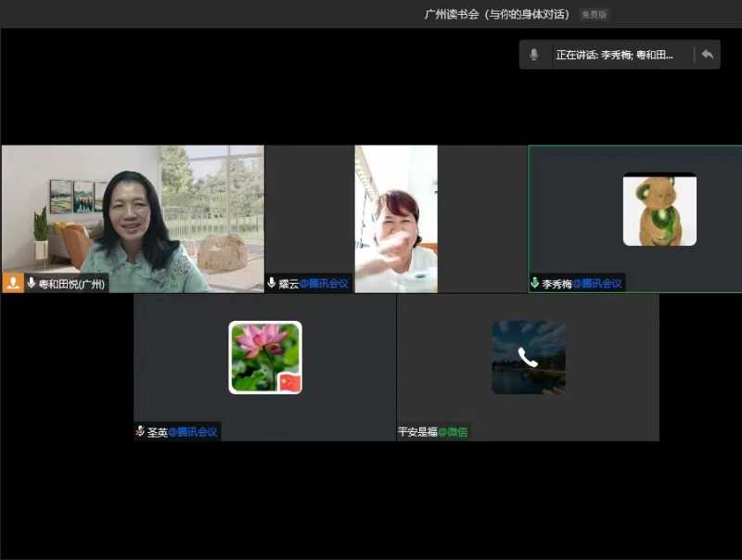Click green microphone icon beside 李秀梅
This screenshot has height=560, width=742.
click(x=535, y=283)
